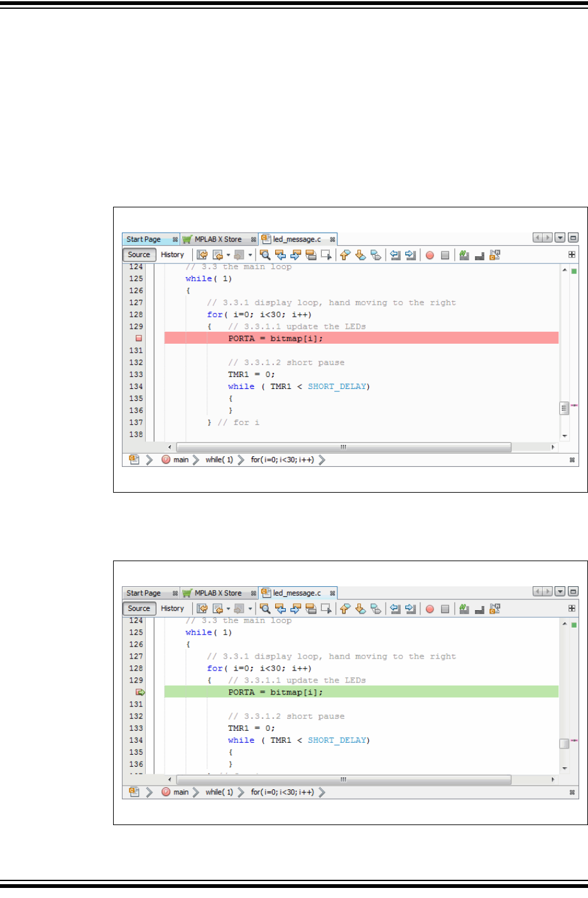Screen dimensions: 588x898
Task: Show open documents list in green-highlighted editor
Action: tap(560, 592)
